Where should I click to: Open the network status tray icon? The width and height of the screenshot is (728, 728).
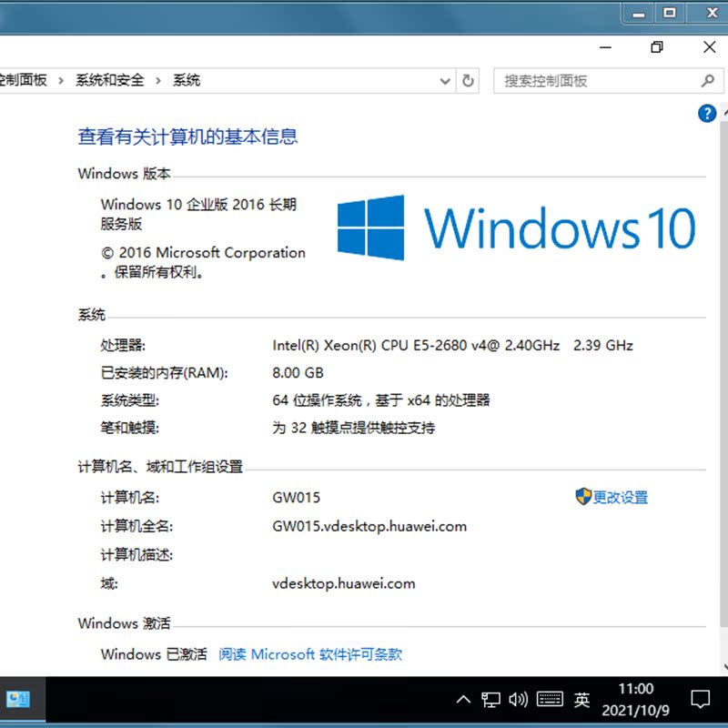pyautogui.click(x=490, y=699)
